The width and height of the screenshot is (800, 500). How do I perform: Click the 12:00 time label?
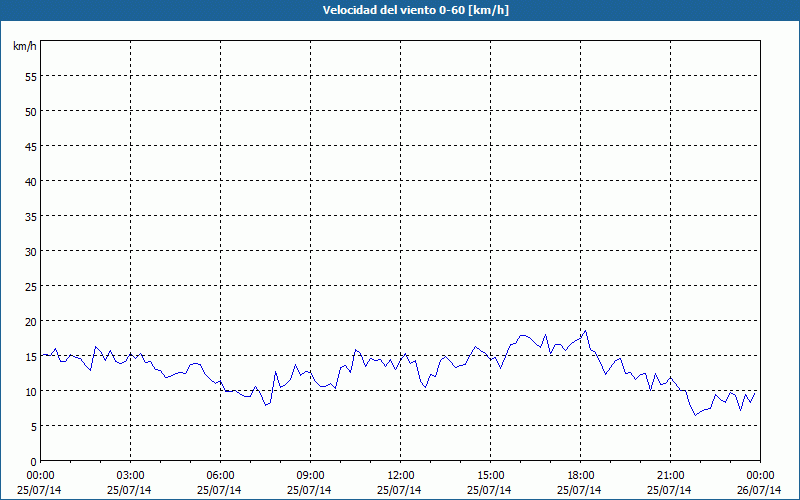[401, 476]
